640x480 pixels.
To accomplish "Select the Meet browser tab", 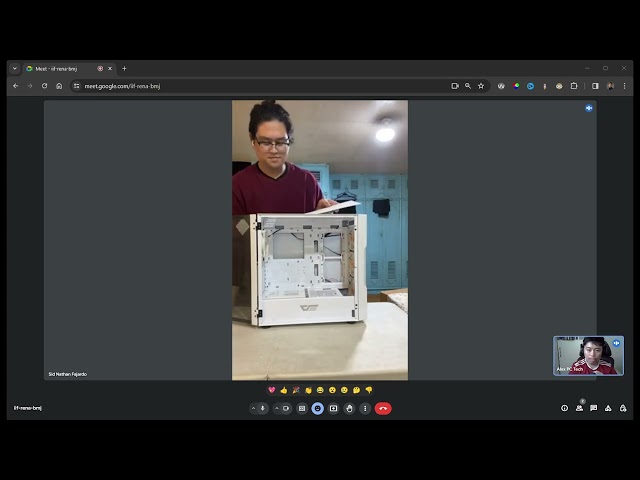I will pyautogui.click(x=69, y=69).
